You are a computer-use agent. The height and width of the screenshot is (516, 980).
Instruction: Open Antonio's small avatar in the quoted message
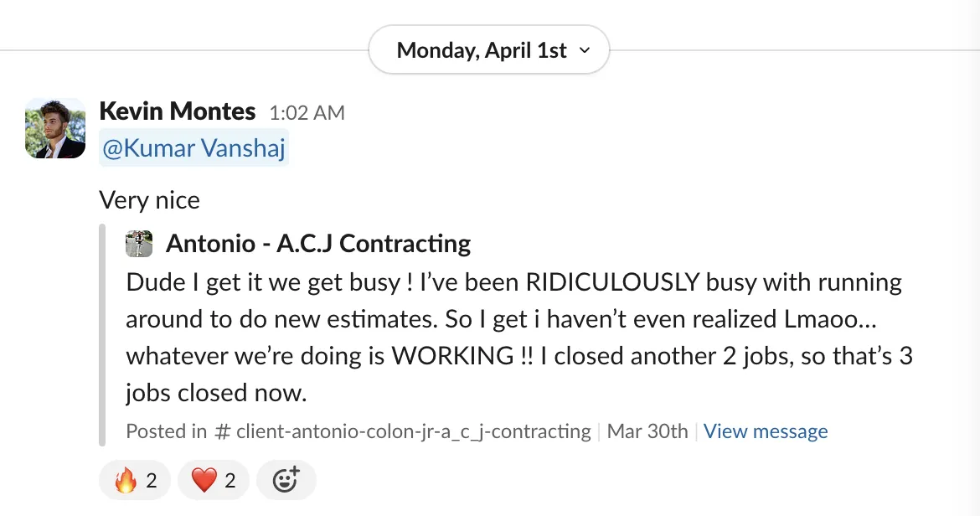139,244
